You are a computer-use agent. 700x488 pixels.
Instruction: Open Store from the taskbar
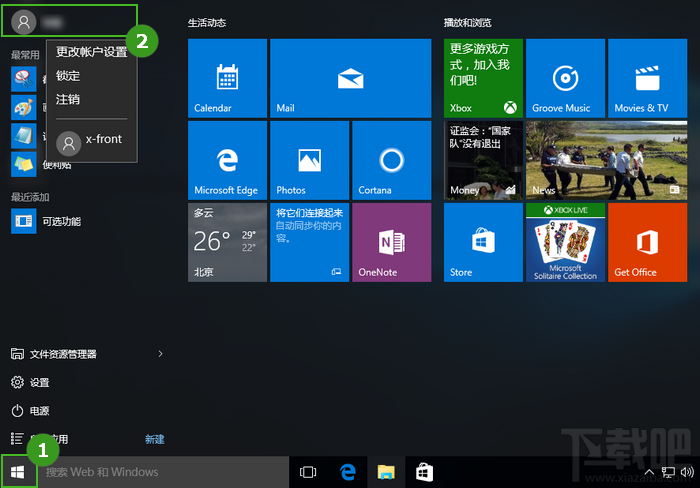click(424, 472)
